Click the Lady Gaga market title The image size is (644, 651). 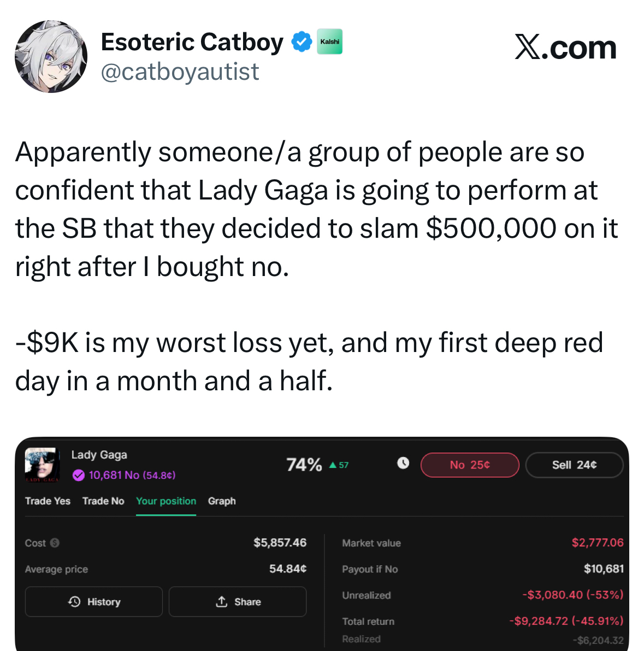coord(99,455)
